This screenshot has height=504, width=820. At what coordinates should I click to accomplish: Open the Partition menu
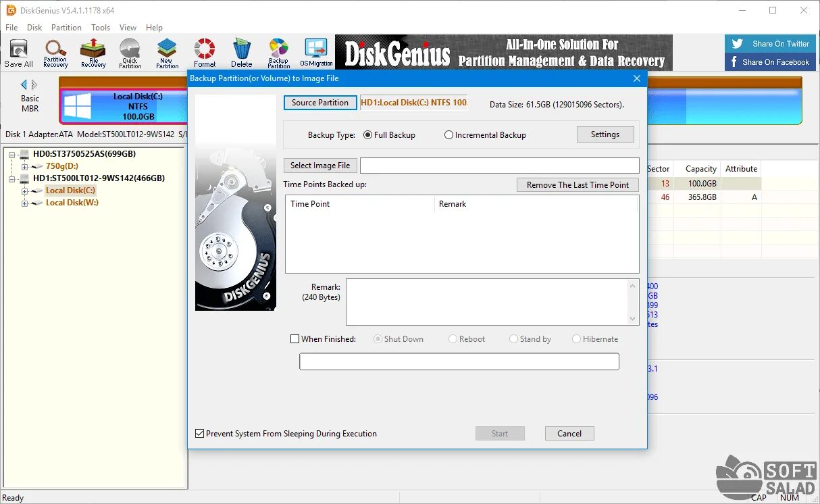[x=66, y=28]
